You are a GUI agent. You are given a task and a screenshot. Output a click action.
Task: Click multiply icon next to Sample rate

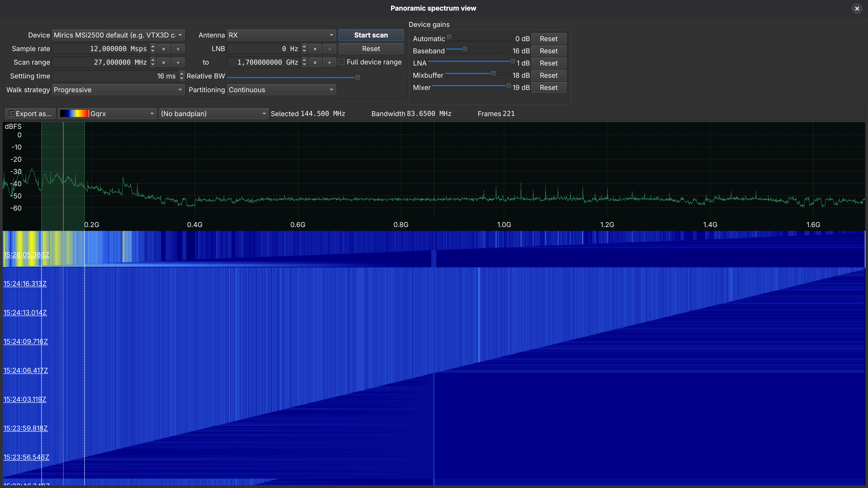tap(163, 49)
